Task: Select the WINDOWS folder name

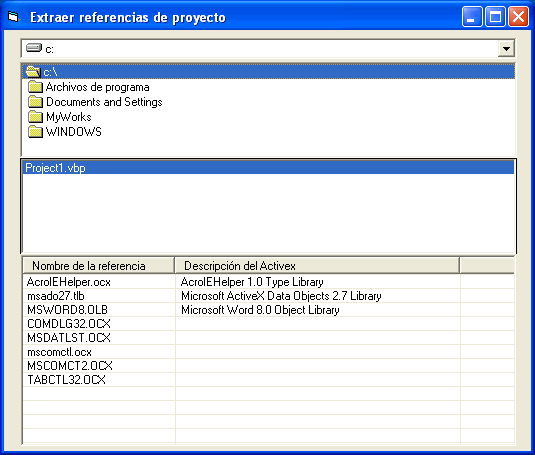Action: (74, 132)
